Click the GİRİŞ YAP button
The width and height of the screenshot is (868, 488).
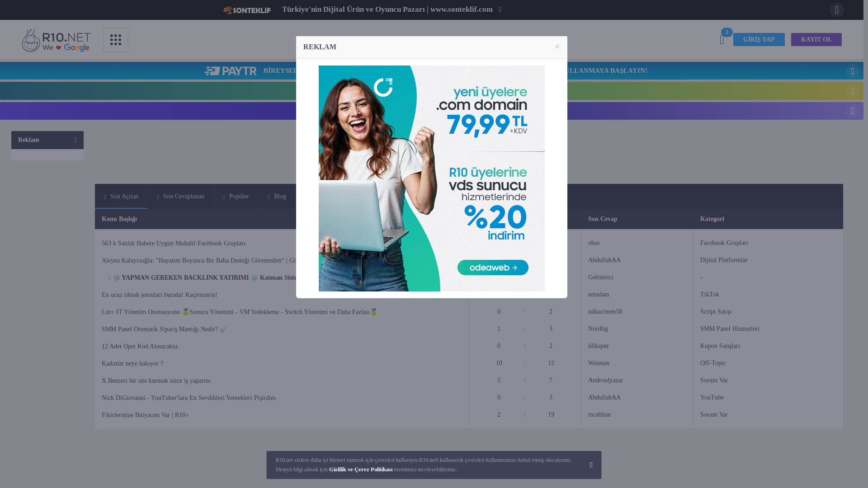759,40
